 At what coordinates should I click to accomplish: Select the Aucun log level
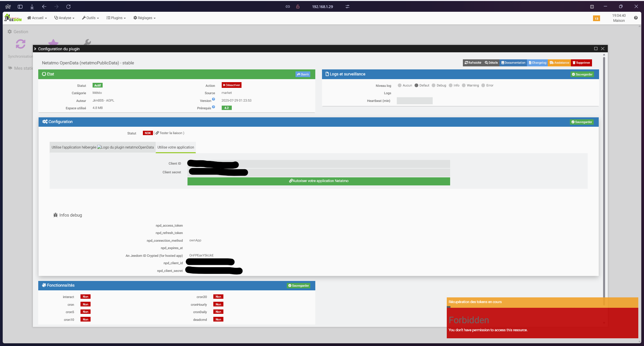click(399, 85)
